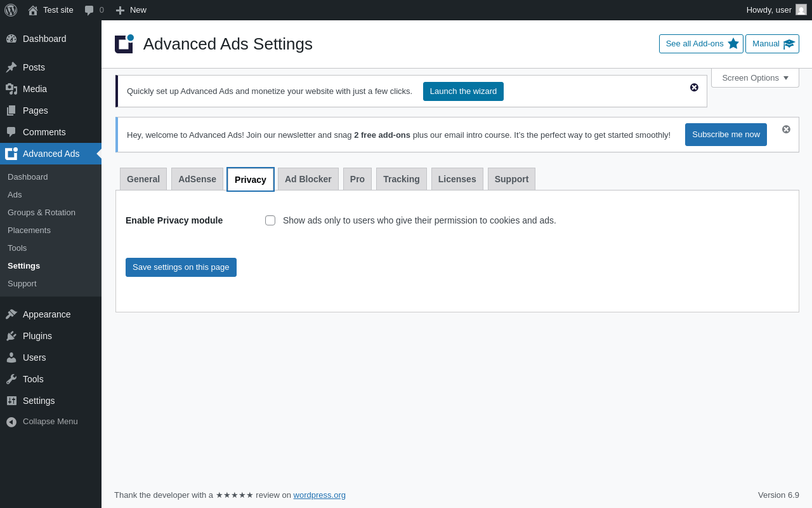
Task: Click the comments bubble icon in admin bar
Action: 89,10
